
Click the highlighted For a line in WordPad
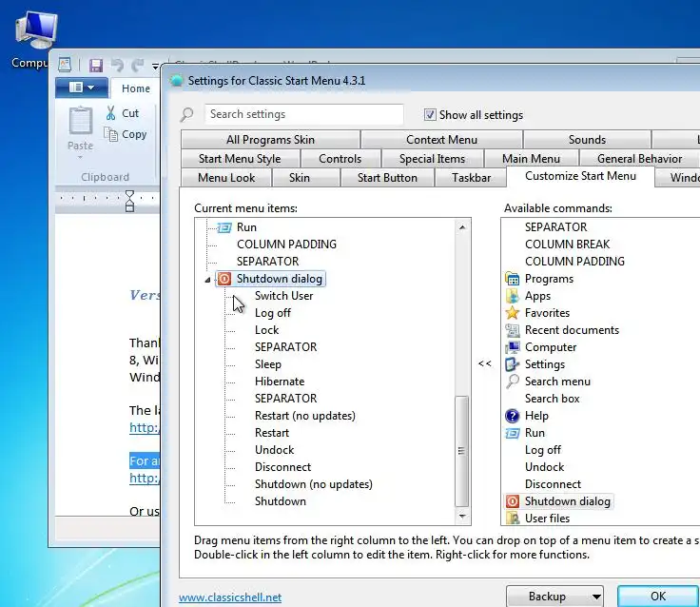[x=145, y=460]
